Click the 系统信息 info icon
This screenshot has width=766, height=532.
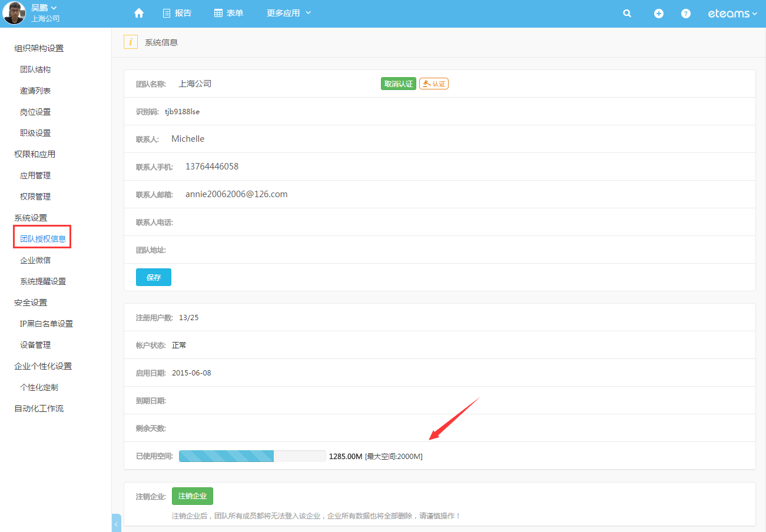pyautogui.click(x=131, y=42)
